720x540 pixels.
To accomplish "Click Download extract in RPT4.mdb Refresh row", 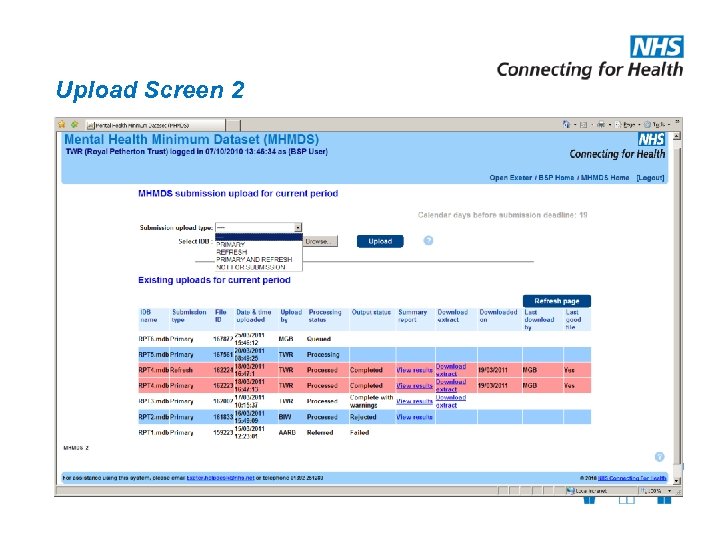I will pos(450,370).
